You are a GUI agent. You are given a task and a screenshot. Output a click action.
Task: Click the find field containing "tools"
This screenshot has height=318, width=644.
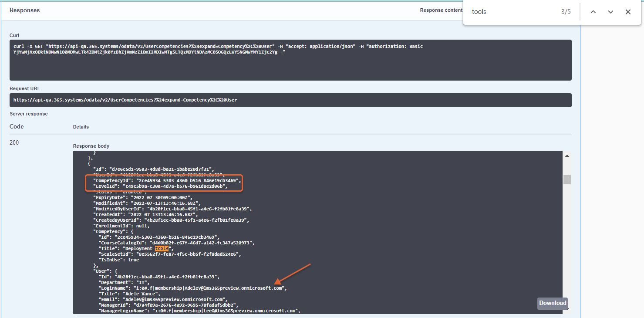pyautogui.click(x=514, y=12)
